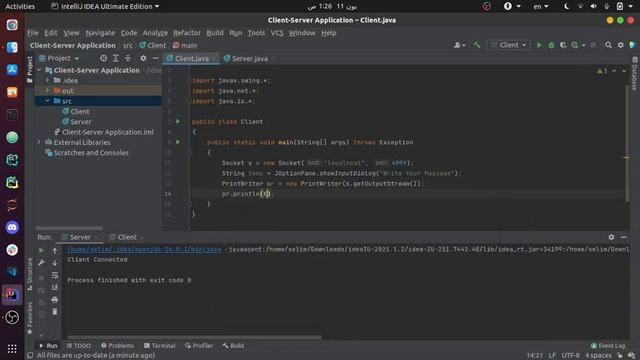Viewport: 640px width, 360px height.
Task: Switch to the Server.java editor tab
Action: (x=249, y=58)
